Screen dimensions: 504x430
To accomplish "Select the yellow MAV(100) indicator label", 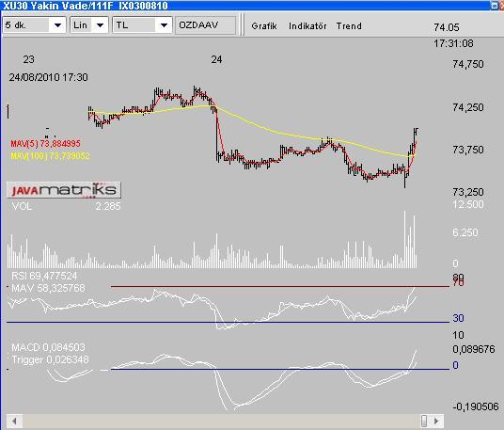I will [x=50, y=156].
